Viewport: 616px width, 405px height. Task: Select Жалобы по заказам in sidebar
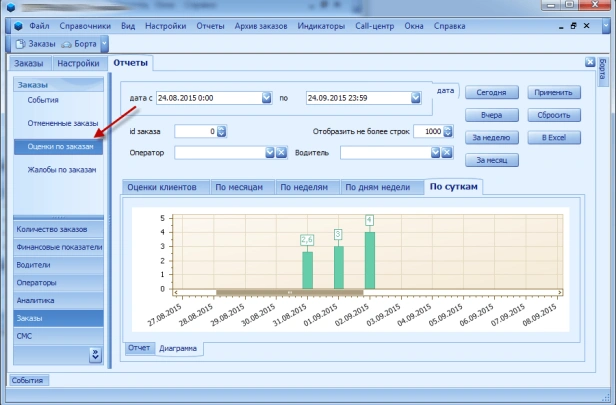[61, 170]
